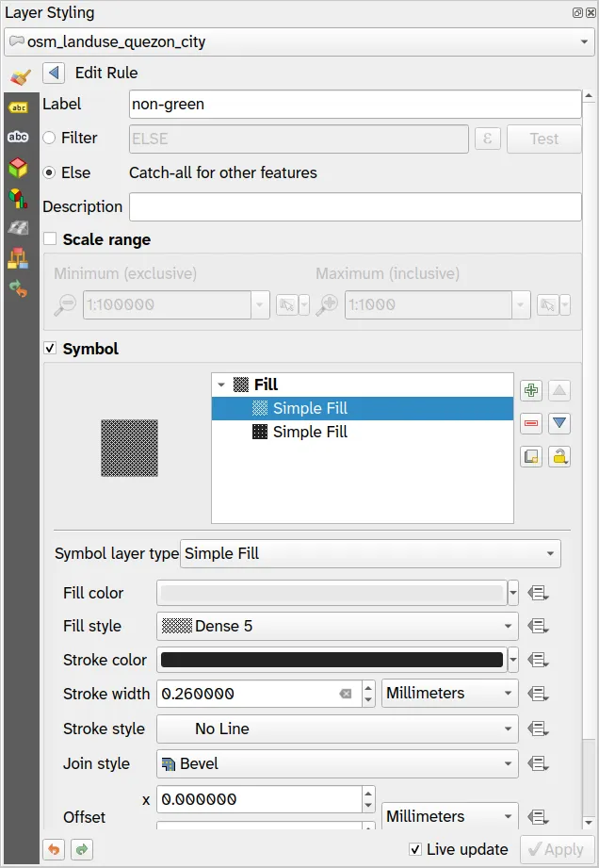Screen dimensions: 599x868
Task: Enable the Scale range checkbox
Action: coord(50,239)
